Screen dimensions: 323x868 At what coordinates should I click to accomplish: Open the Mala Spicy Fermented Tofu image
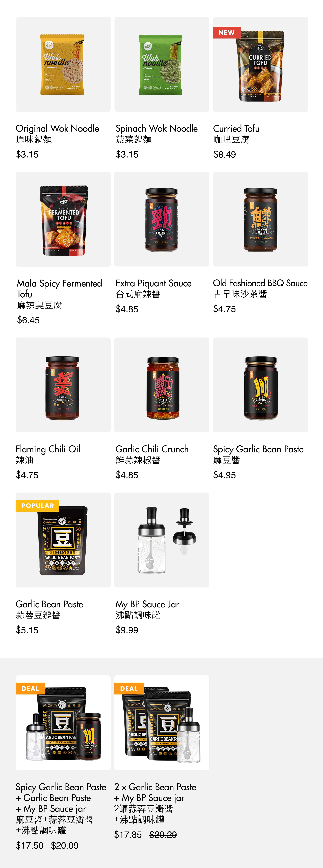63,219
